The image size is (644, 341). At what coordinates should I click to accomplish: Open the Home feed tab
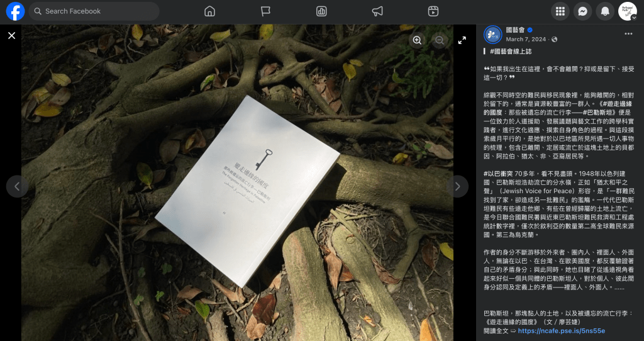[x=209, y=11]
